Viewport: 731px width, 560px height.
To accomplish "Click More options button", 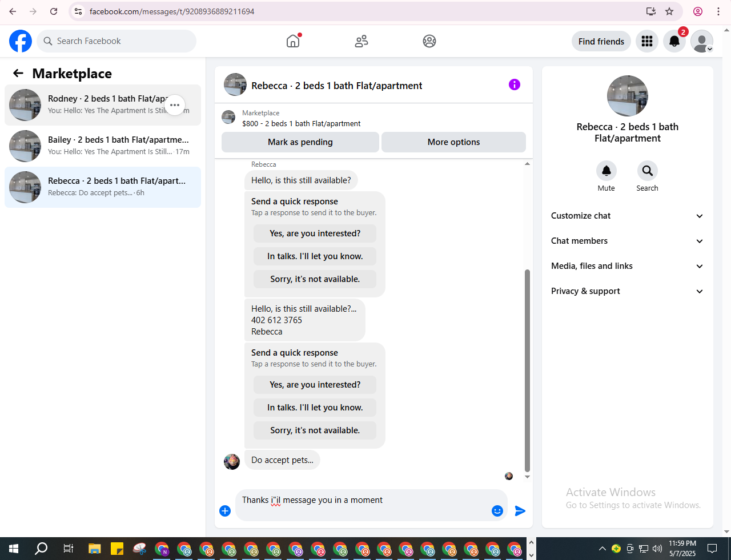I will [453, 142].
